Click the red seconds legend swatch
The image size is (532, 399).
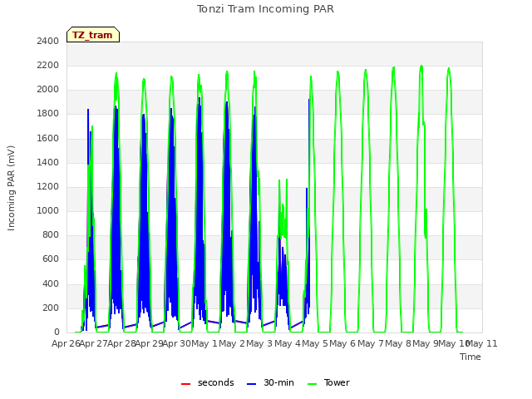pyautogui.click(x=185, y=384)
